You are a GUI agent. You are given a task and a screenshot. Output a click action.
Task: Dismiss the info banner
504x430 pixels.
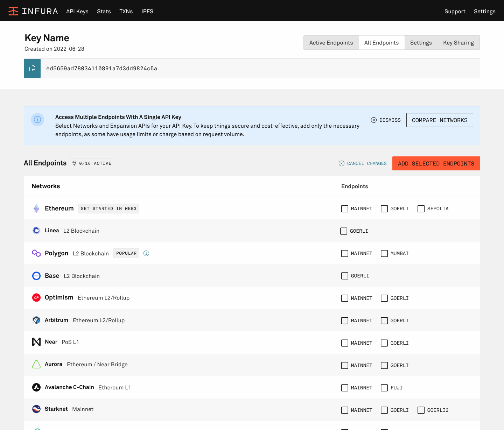pyautogui.click(x=386, y=120)
